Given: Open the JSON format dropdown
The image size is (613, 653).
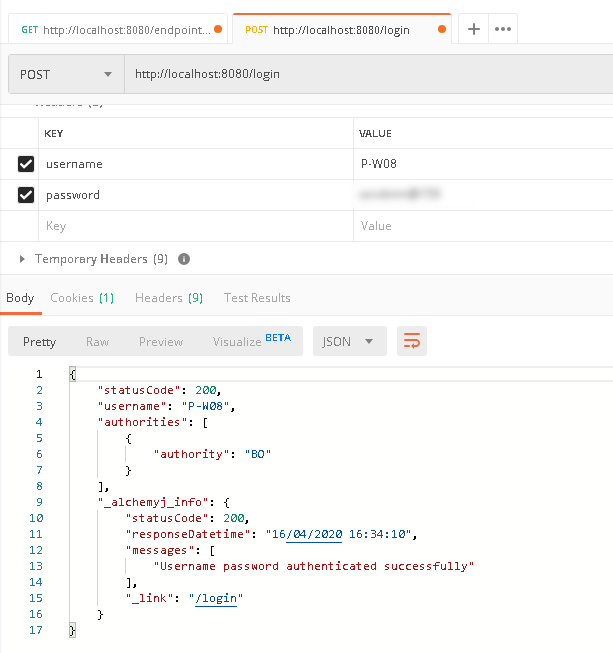Looking at the screenshot, I should (349, 341).
